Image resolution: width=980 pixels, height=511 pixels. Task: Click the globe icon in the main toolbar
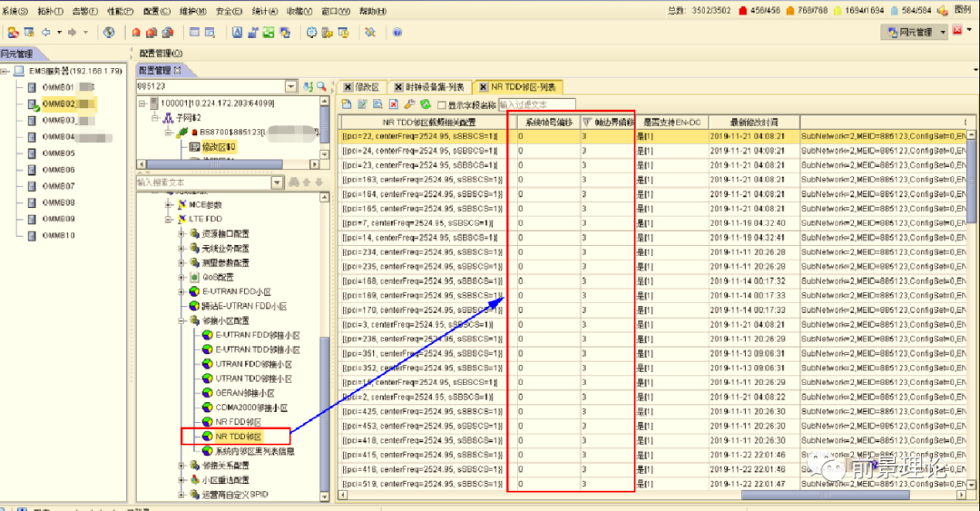109,32
